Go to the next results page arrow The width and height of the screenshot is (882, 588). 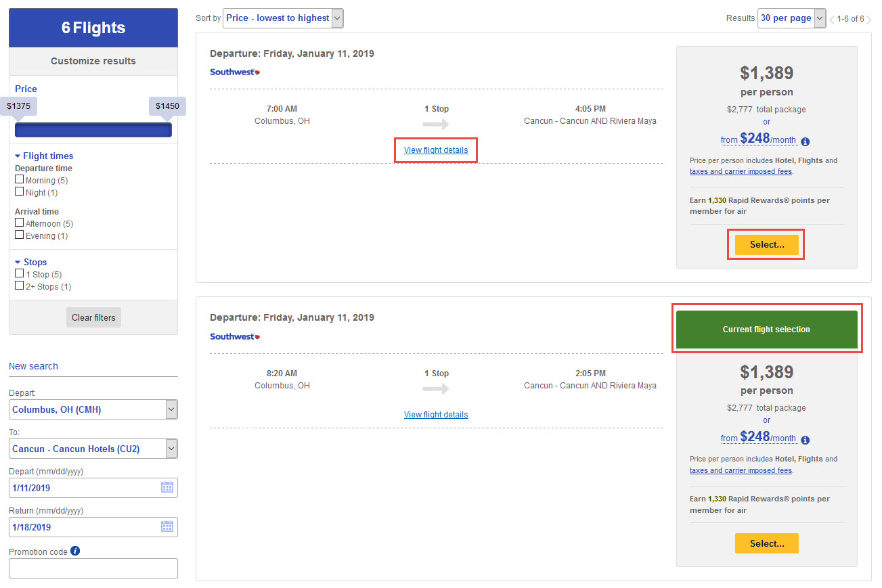click(x=868, y=19)
